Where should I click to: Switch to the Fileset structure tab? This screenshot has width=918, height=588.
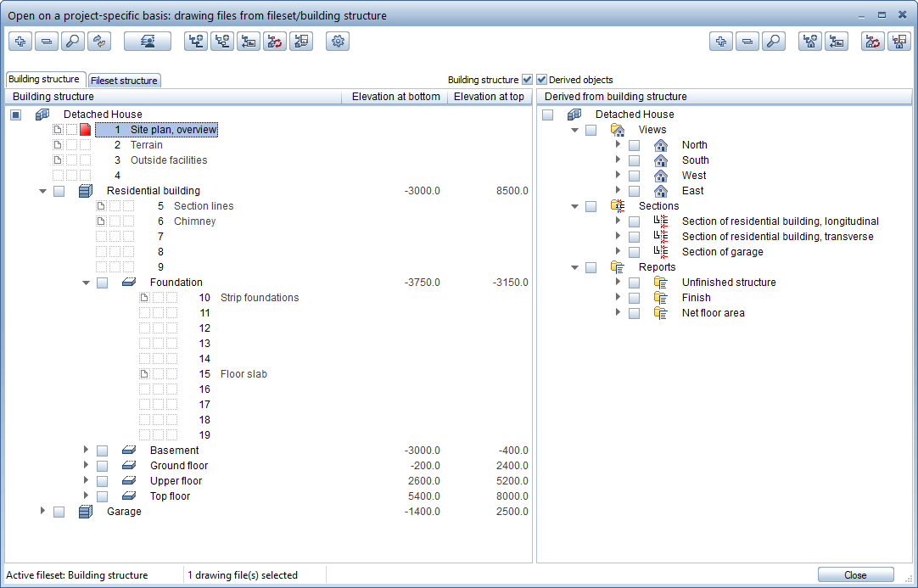(x=124, y=81)
